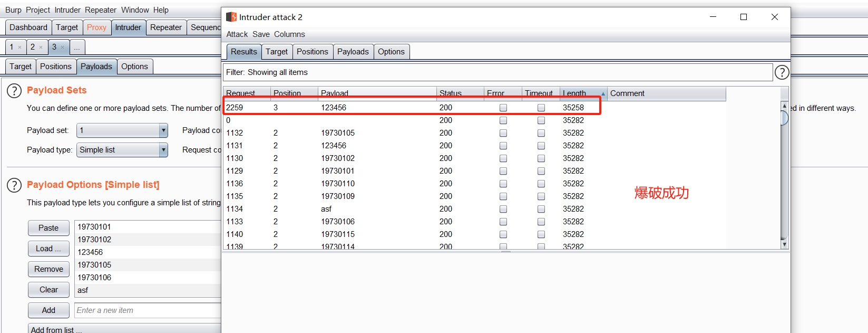The height and width of the screenshot is (333, 868).
Task: Open the Columns menu in attack window
Action: (289, 34)
